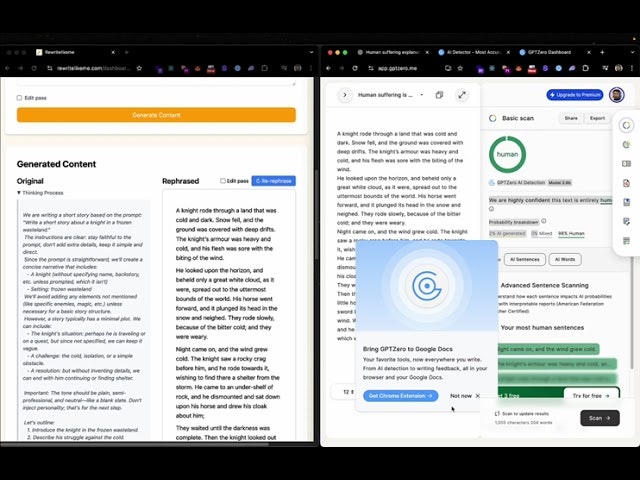Viewport: 640px width, 480px height.
Task: Toggle the AI Sentences filter pill
Action: [x=524, y=259]
